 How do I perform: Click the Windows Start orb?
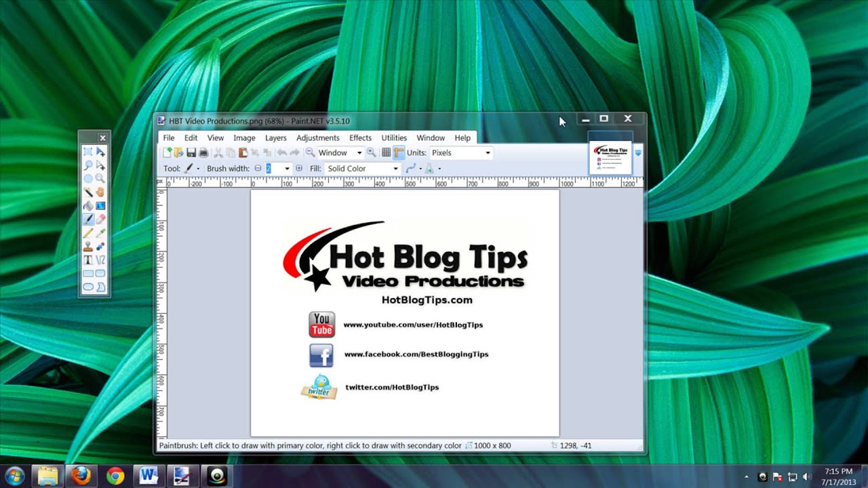pos(14,476)
